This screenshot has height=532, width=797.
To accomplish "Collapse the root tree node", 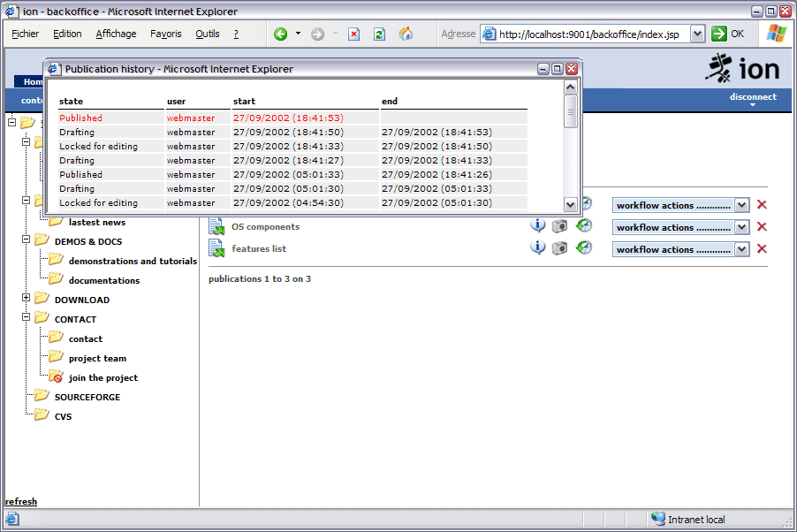I will 11,122.
